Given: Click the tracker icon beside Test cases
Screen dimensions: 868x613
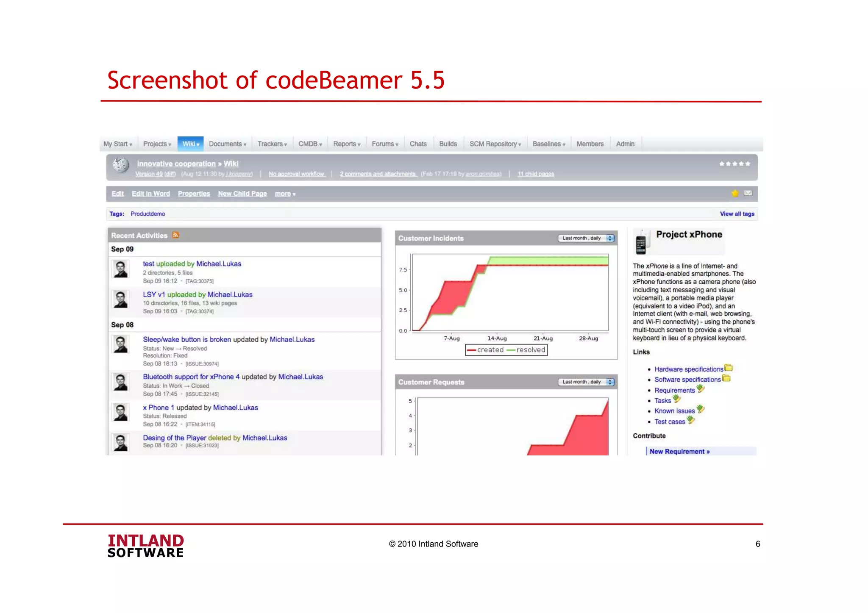Looking at the screenshot, I should (x=691, y=420).
